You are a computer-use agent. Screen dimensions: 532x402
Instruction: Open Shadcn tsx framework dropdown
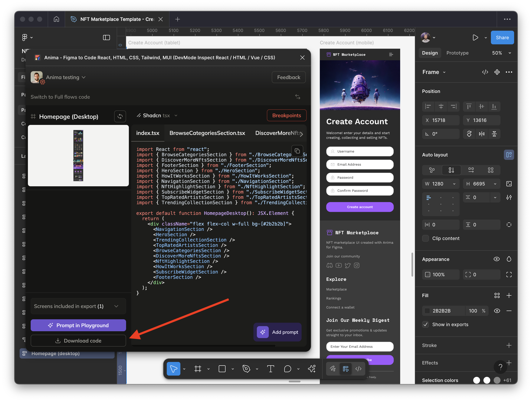tap(157, 116)
